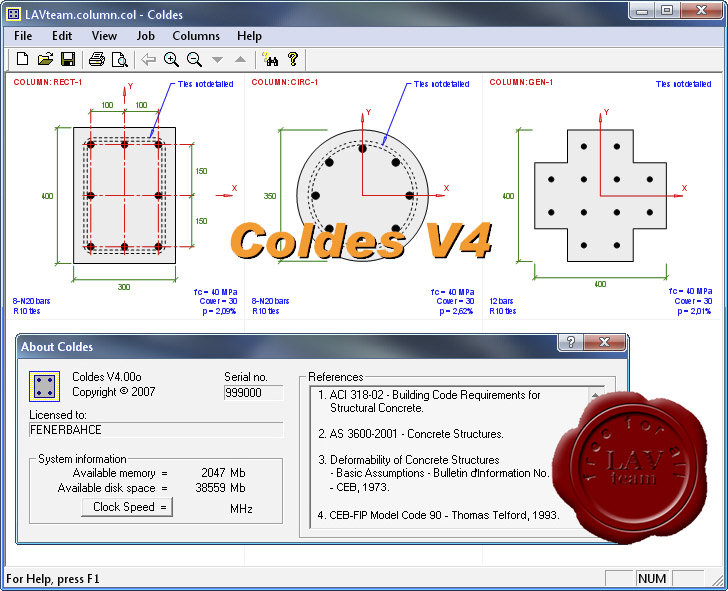The height and width of the screenshot is (591, 728).
Task: Click the binoculars find icon
Action: click(x=270, y=59)
